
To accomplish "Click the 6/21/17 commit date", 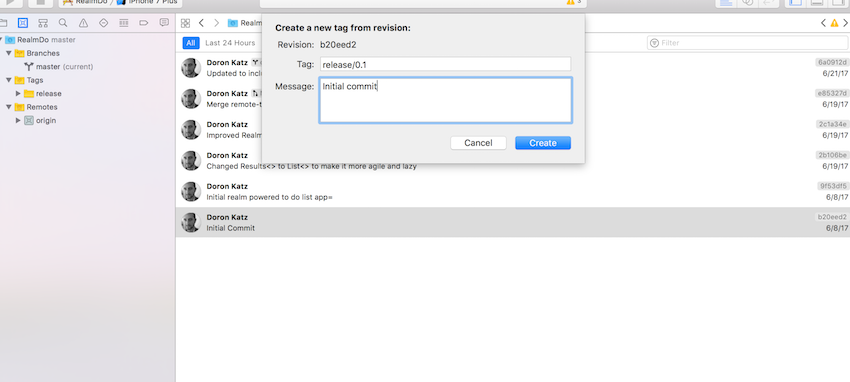I will [x=835, y=74].
